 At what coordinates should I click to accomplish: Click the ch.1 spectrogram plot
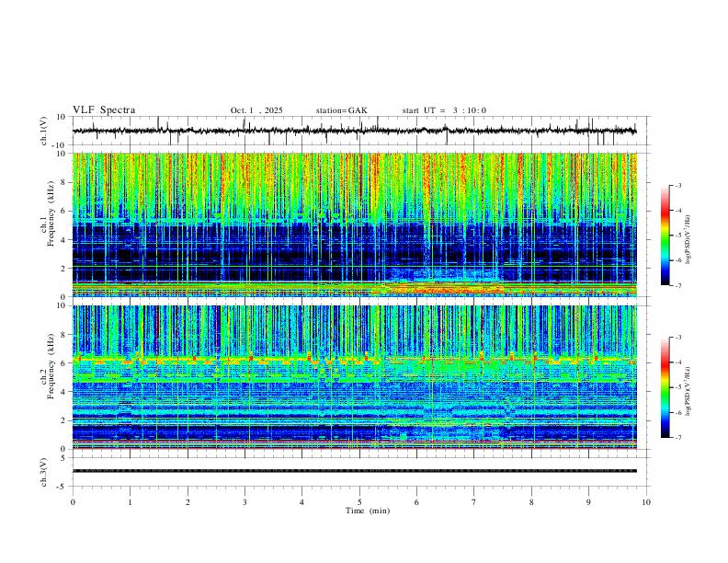click(354, 224)
